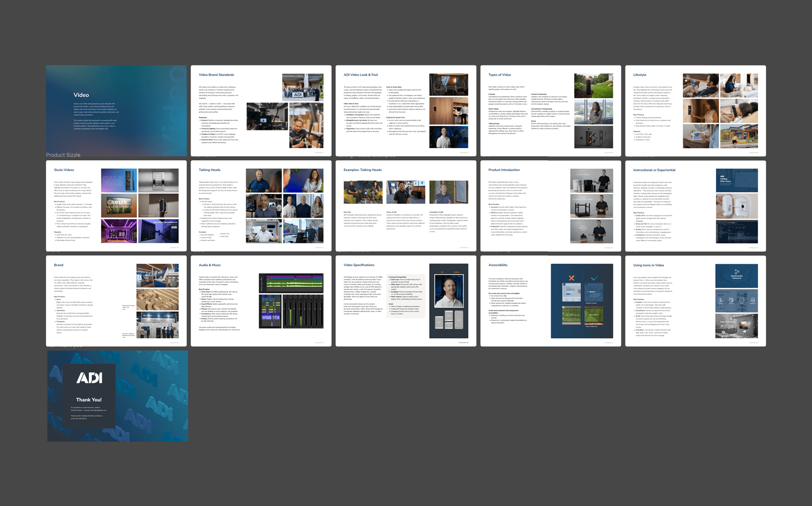Select the Using Icons in Video heading

pos(648,265)
